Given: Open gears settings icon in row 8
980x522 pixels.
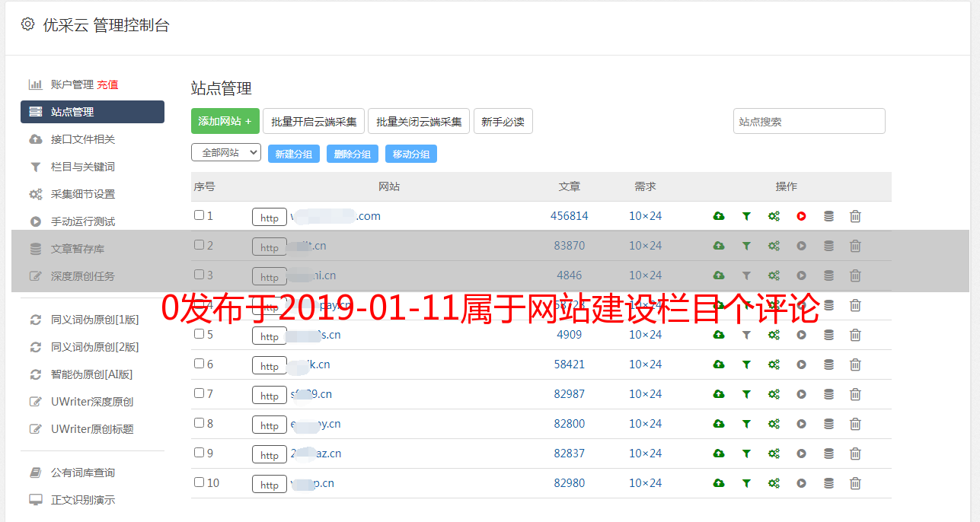Looking at the screenshot, I should tap(774, 424).
